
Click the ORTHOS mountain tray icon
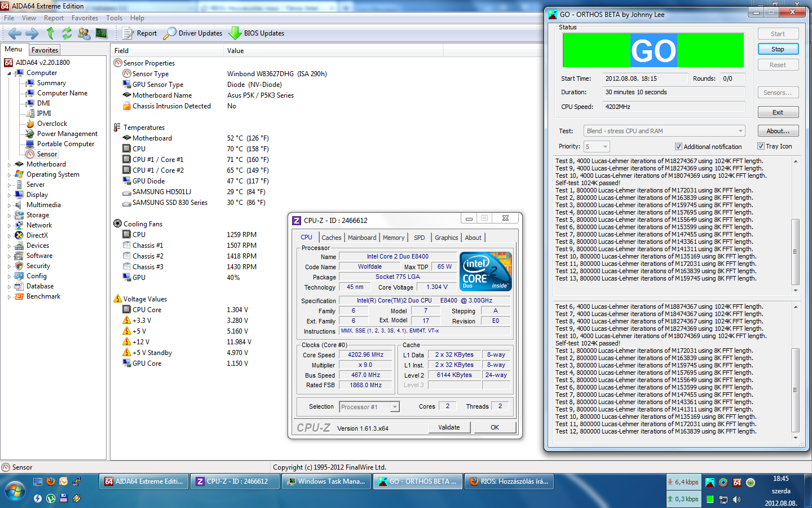710,483
